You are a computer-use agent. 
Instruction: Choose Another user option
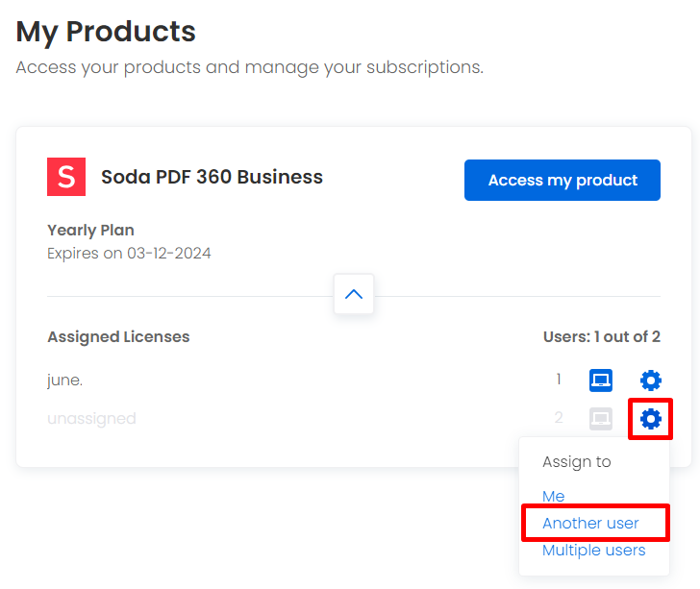590,523
